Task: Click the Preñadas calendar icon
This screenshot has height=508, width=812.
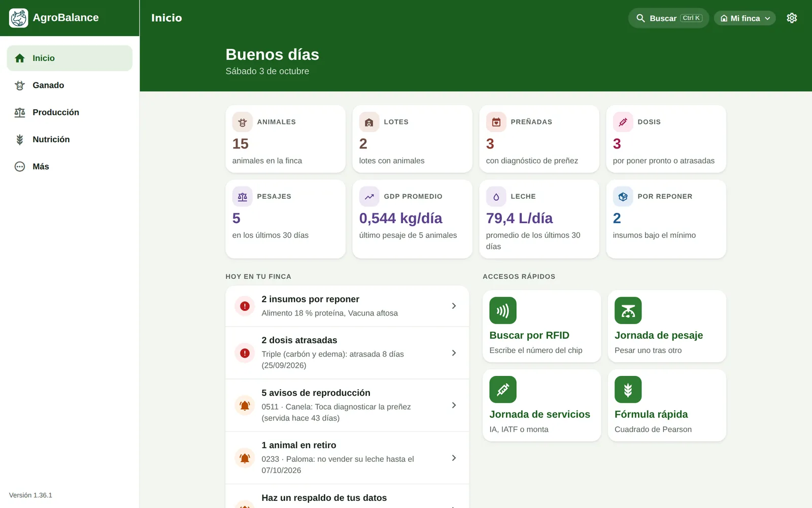Action: pos(496,122)
